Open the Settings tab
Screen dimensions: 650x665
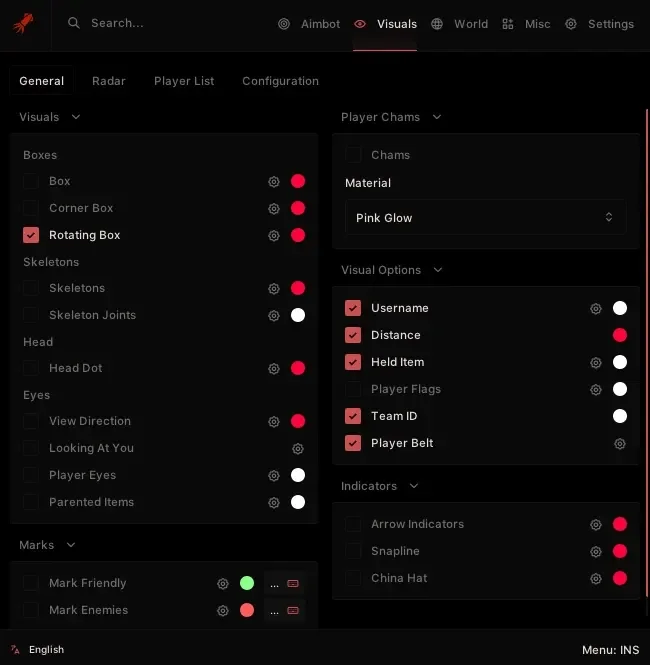coord(600,24)
